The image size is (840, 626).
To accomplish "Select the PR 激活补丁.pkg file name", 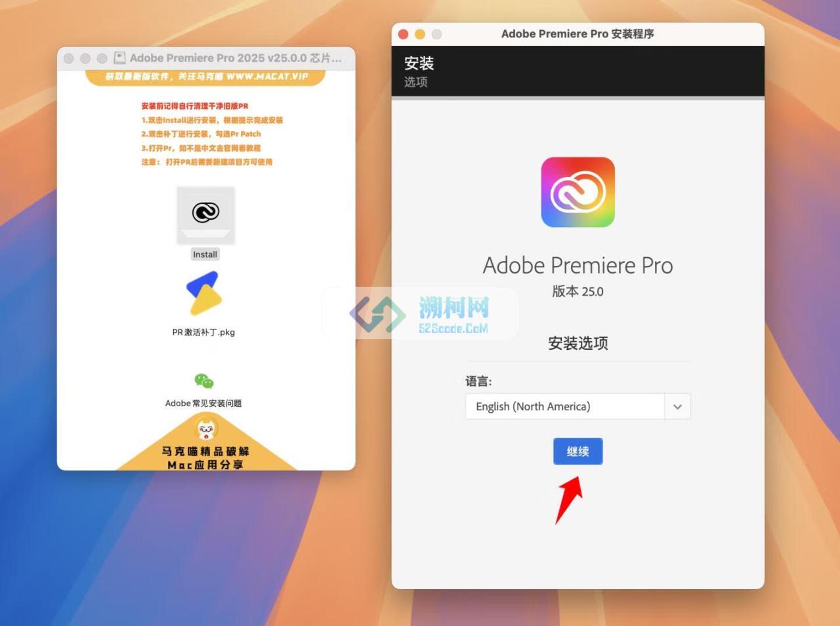I will pos(203,332).
